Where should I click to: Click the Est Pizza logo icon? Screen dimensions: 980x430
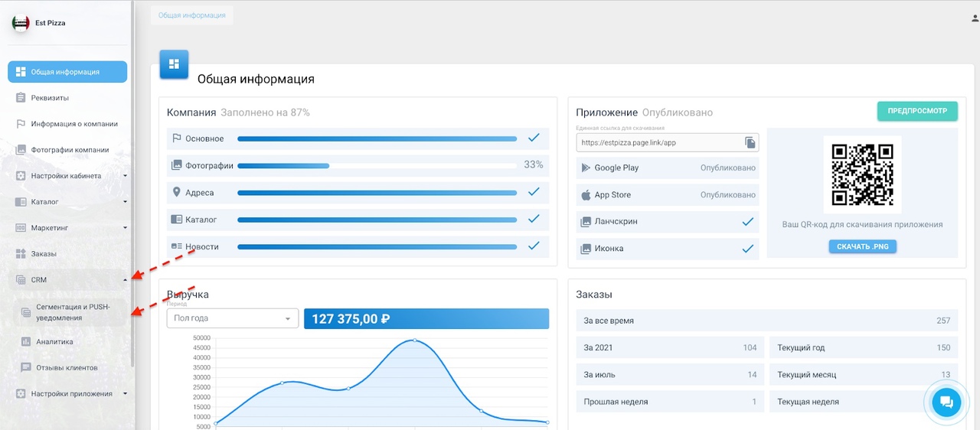tap(20, 23)
